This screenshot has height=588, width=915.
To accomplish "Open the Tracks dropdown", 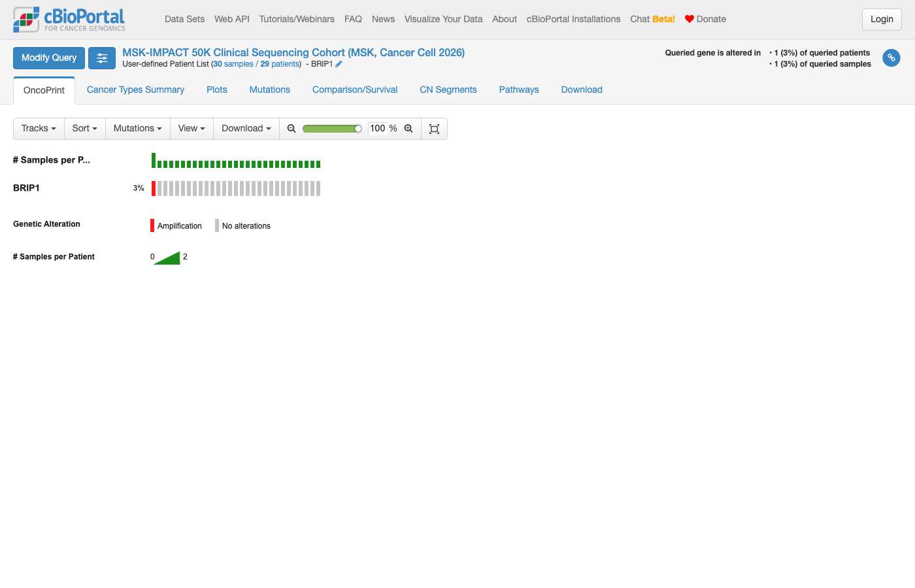I will coord(39,129).
